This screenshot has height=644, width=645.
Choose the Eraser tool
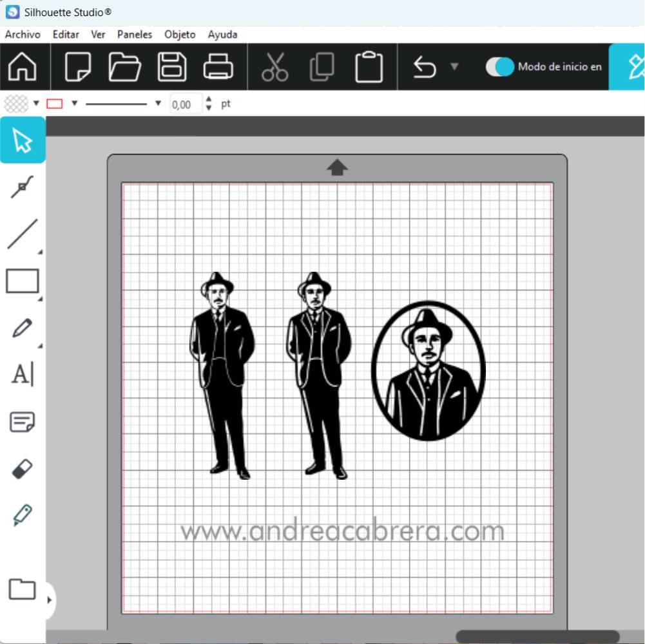point(23,469)
